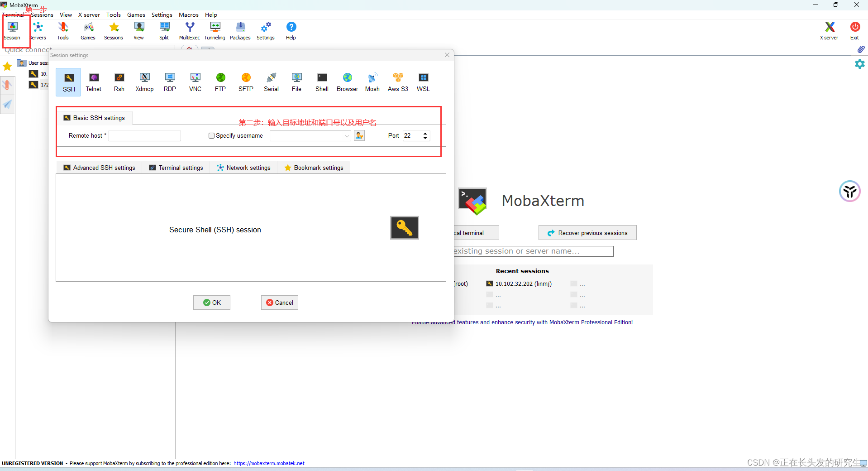
Task: Select the RDP session type
Action: pos(170,82)
